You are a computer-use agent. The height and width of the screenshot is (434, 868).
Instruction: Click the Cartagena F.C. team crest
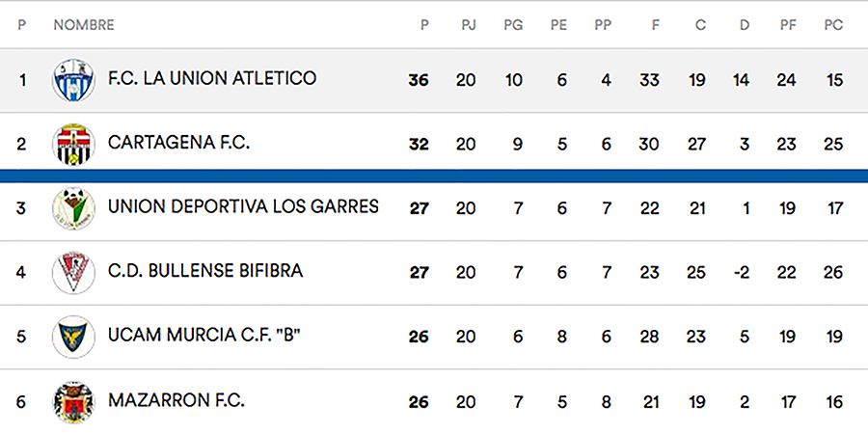[73, 144]
